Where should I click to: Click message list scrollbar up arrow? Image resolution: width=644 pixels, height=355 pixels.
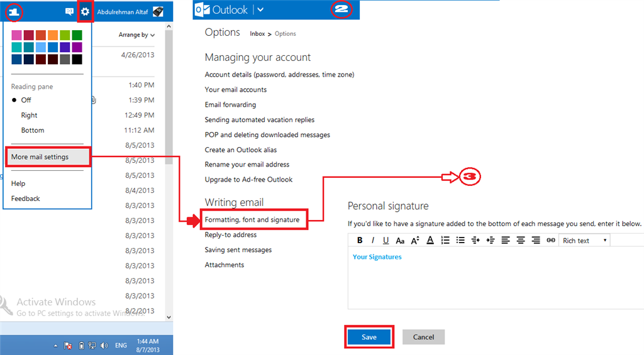(169, 26)
